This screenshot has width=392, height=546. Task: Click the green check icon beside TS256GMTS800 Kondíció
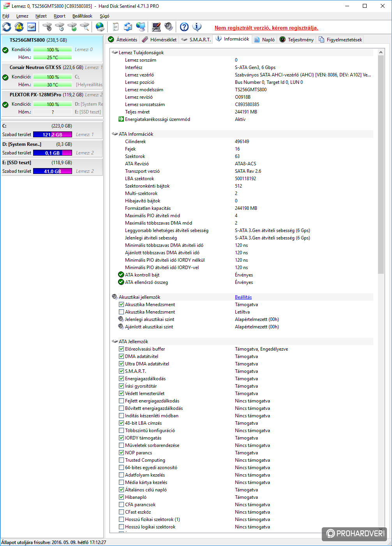coord(5,50)
